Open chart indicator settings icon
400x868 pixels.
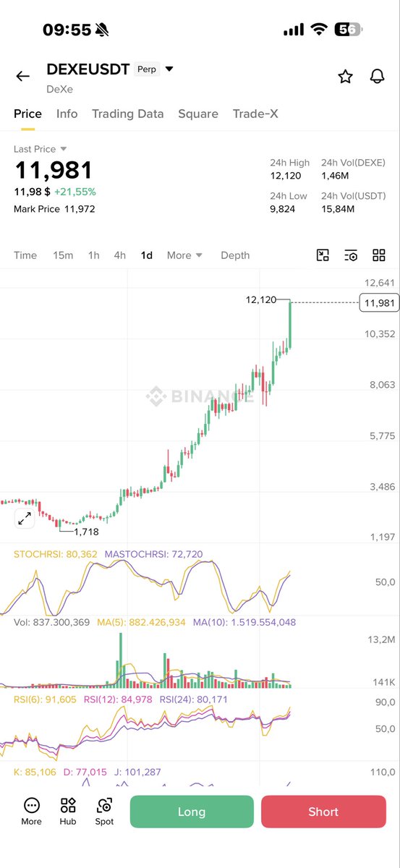tap(351, 255)
